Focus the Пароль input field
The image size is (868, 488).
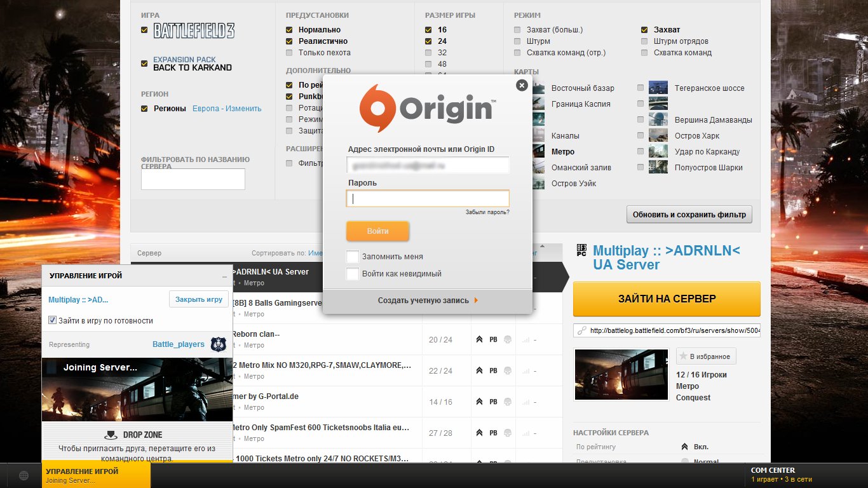coord(428,198)
